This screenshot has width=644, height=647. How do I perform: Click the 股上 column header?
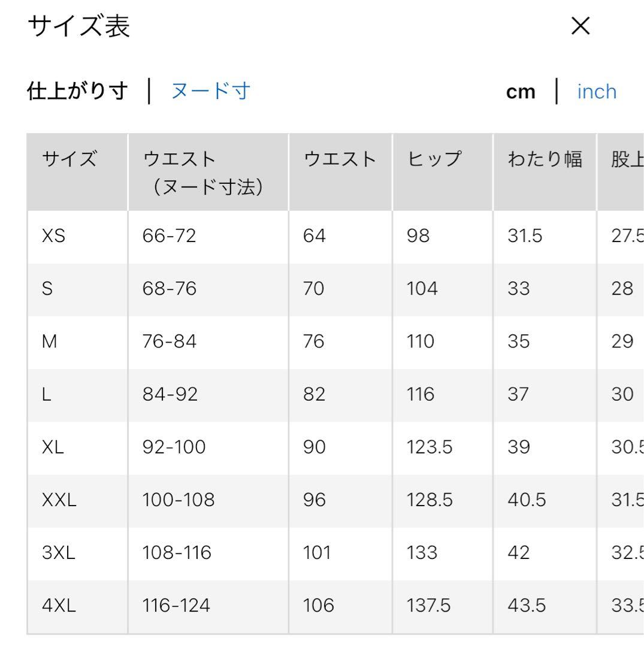point(627,158)
